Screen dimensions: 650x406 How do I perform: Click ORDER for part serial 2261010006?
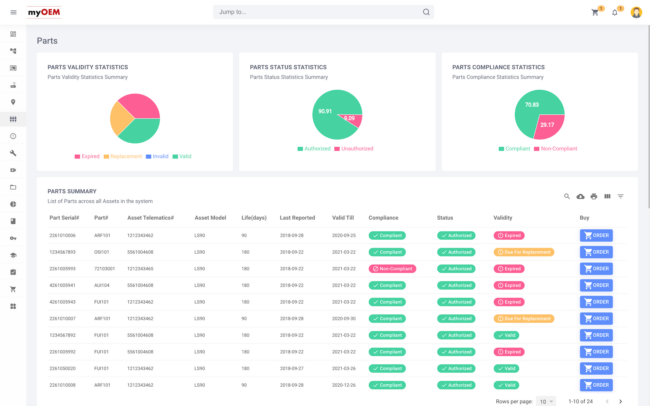[x=596, y=235]
